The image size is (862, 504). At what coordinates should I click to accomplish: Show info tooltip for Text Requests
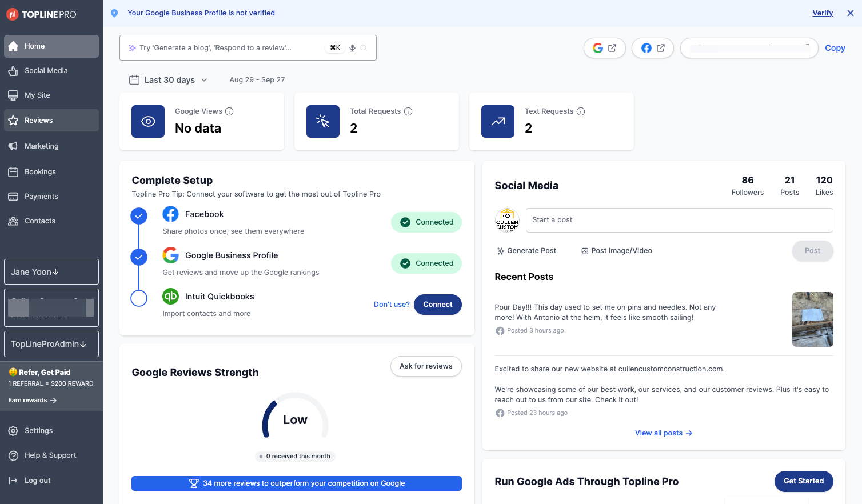click(x=581, y=111)
